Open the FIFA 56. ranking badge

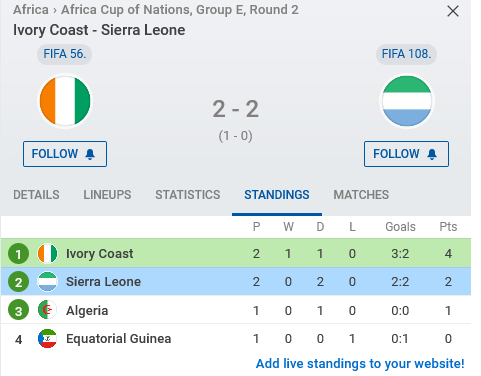pos(65,54)
